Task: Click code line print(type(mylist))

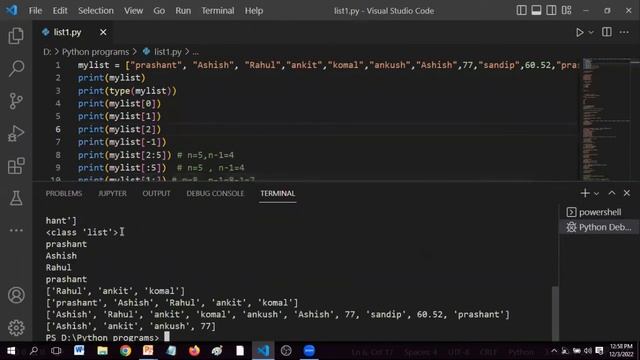Action: (127, 91)
